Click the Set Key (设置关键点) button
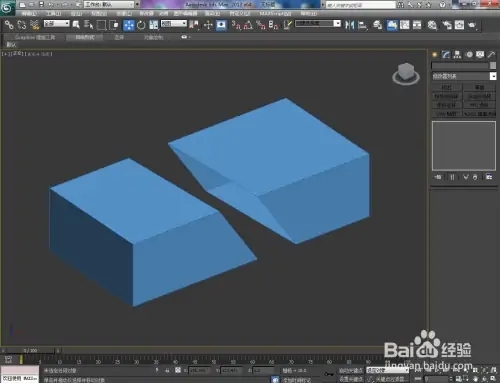Image resolution: width=500 pixels, height=383 pixels. (351, 379)
